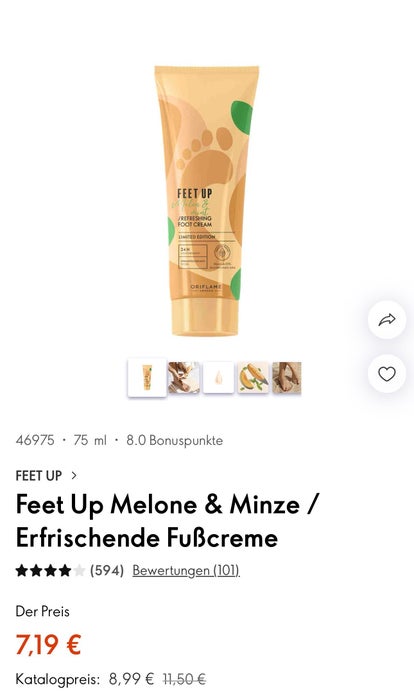Click the (594) rating count
This screenshot has height=694, width=414.
(107, 571)
